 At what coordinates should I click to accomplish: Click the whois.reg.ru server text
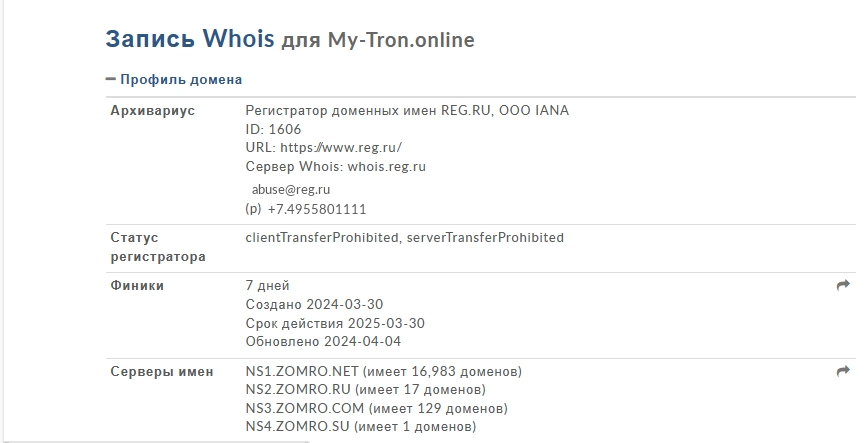(x=387, y=166)
